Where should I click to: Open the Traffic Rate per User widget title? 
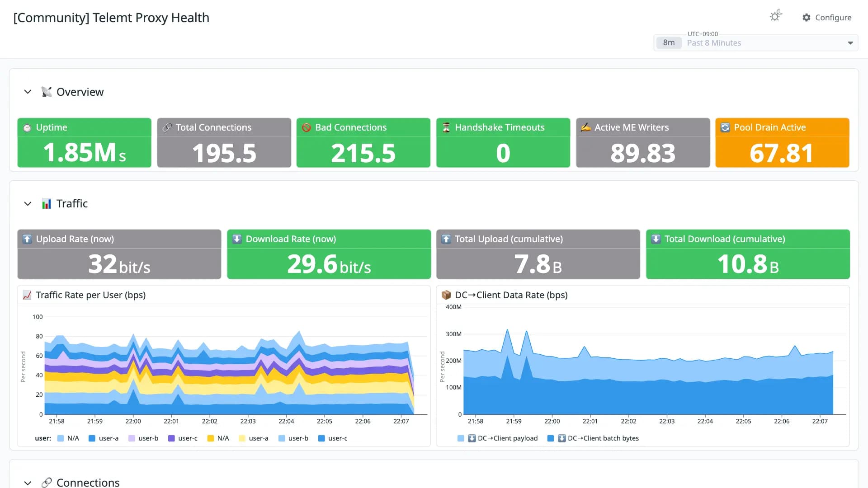click(x=91, y=295)
